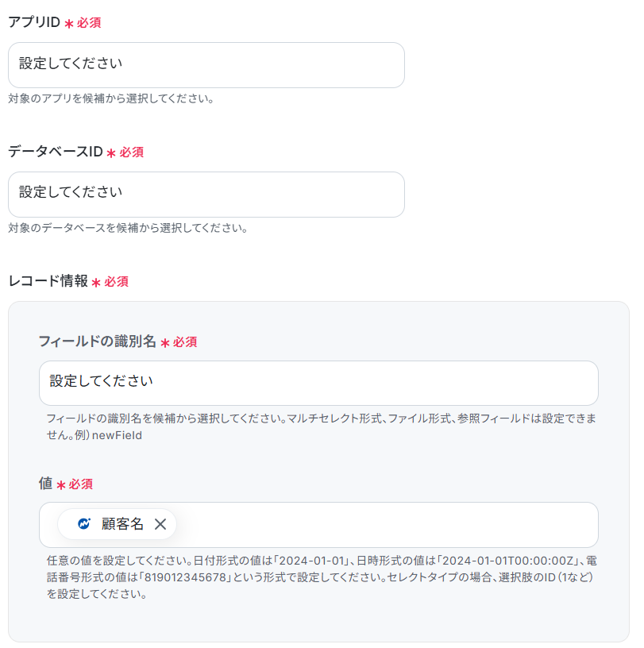
Task: Select the 顧客名 value chip text
Action: [x=122, y=524]
